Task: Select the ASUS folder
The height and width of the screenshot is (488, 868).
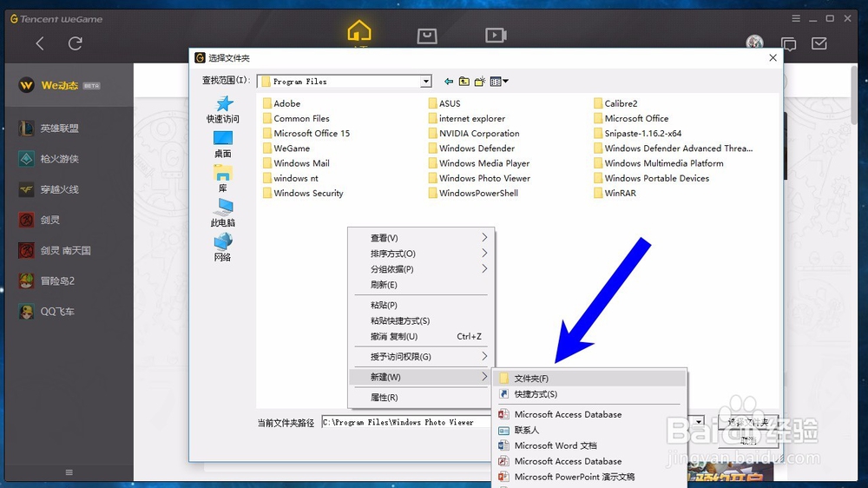Action: 444,103
